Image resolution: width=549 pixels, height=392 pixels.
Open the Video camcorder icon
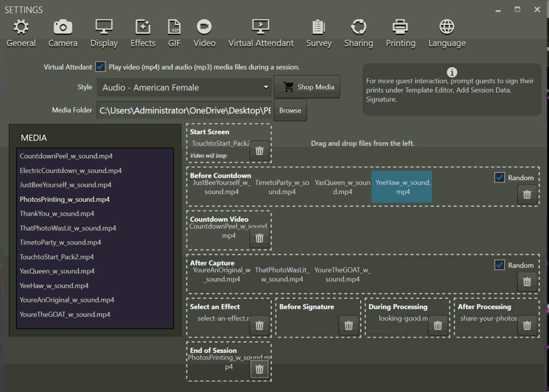tap(204, 27)
